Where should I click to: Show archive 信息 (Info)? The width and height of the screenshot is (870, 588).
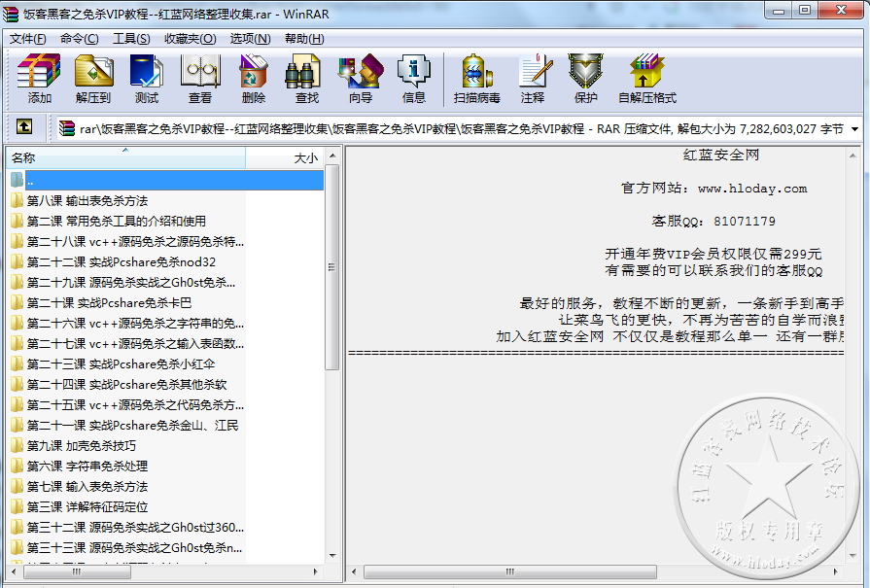(414, 78)
